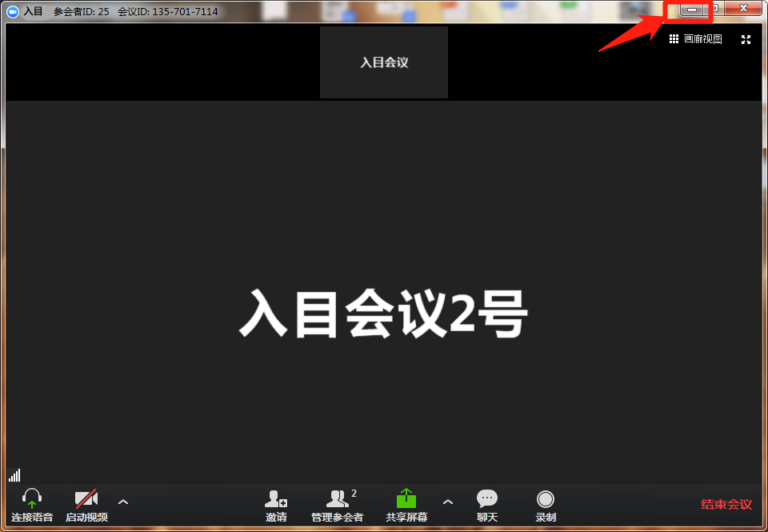Click the Zoom logo in title bar
The height and width of the screenshot is (532, 768).
pyautogui.click(x=13, y=11)
